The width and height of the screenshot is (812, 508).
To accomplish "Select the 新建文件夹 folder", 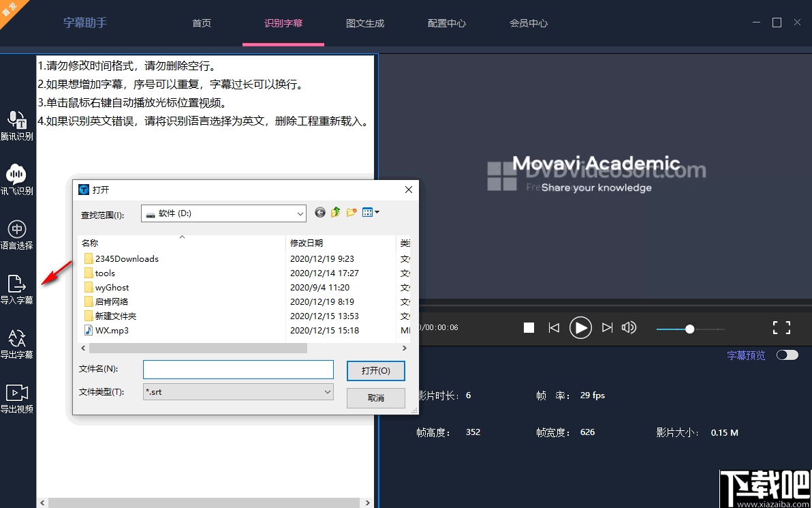I will (110, 316).
